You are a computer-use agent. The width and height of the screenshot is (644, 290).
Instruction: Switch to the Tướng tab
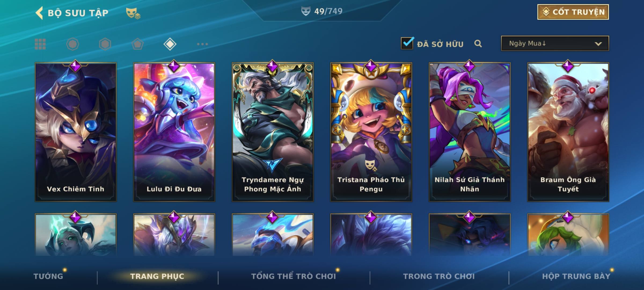(48, 276)
